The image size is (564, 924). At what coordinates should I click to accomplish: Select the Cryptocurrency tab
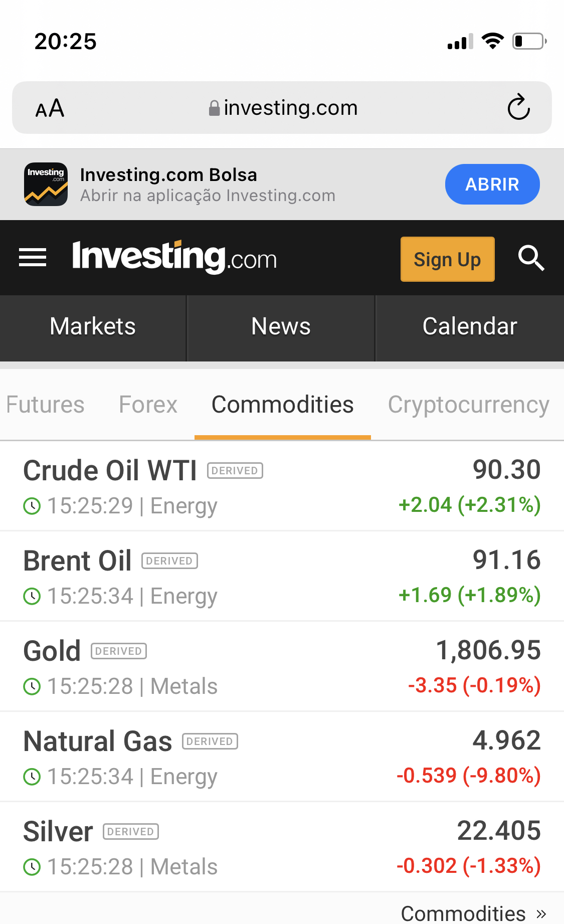(x=468, y=405)
